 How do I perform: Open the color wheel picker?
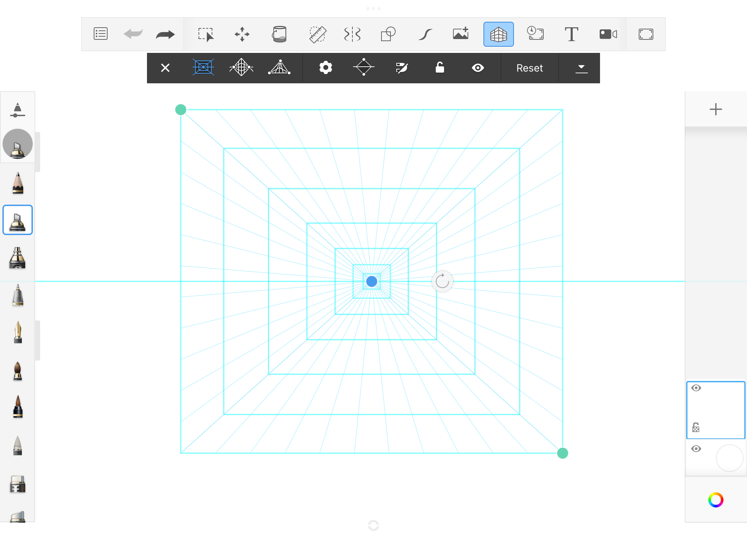pyautogui.click(x=716, y=500)
